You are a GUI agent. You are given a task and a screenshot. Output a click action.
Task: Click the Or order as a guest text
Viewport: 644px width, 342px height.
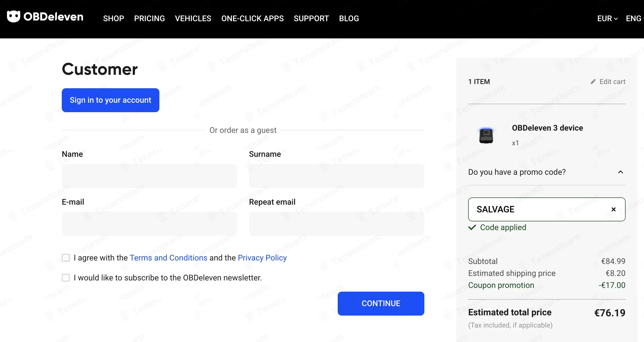click(243, 130)
